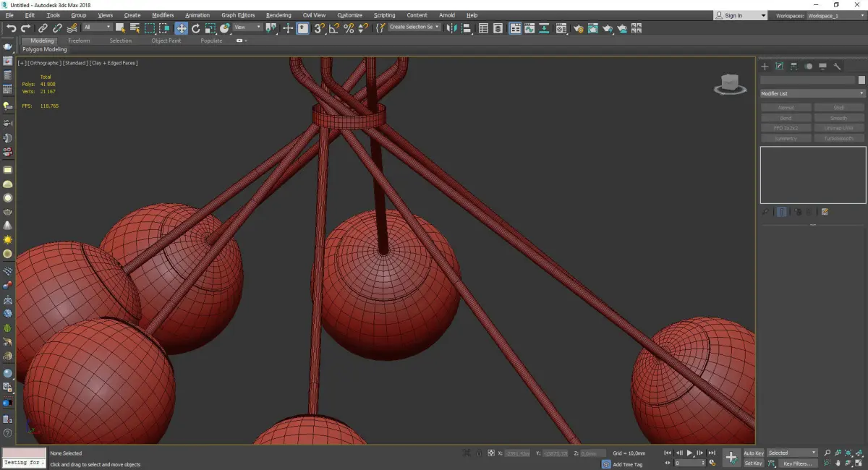Click the Render Production teapot icon
Image resolution: width=868 pixels, height=470 pixels.
point(608,28)
